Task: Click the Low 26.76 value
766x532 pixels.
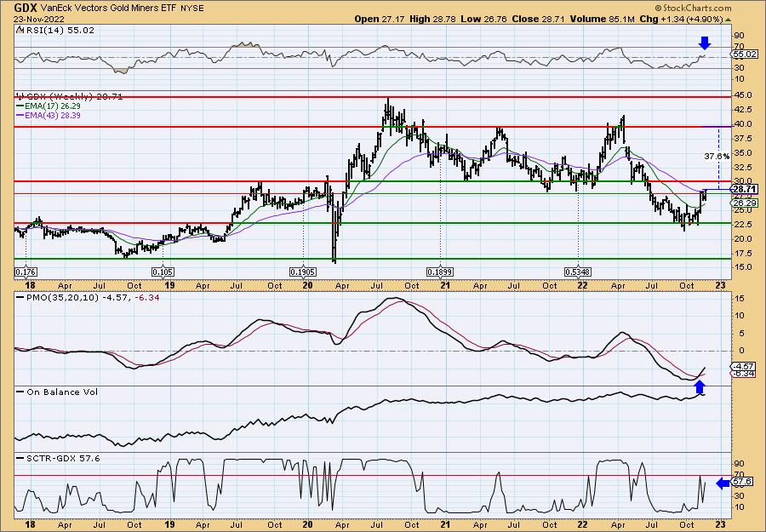Action: [x=482, y=19]
